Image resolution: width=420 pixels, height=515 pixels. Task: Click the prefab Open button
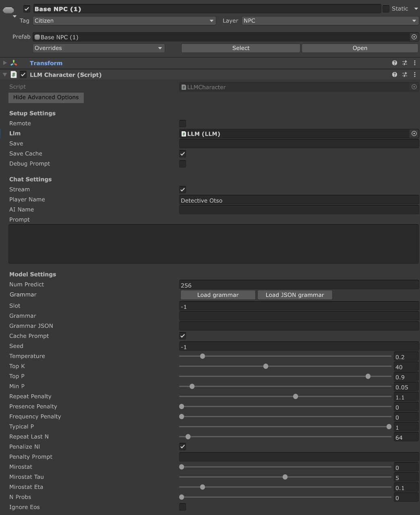tap(360, 48)
